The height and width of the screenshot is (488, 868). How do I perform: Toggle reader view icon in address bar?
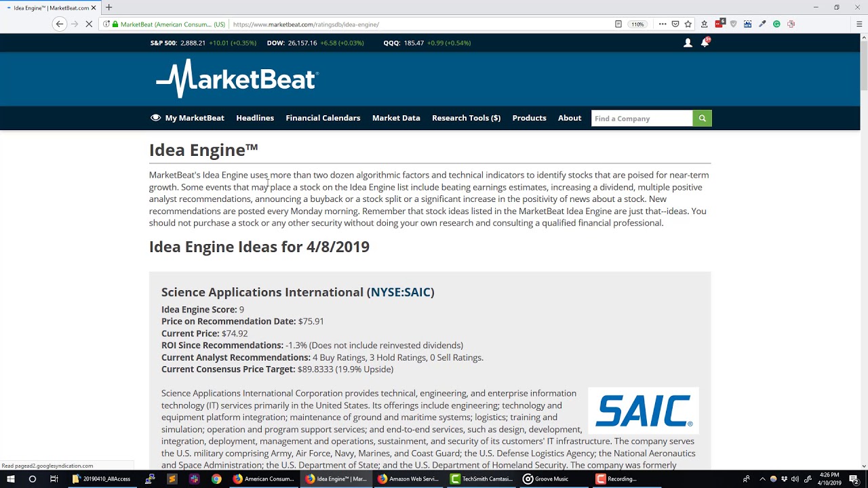(x=618, y=24)
